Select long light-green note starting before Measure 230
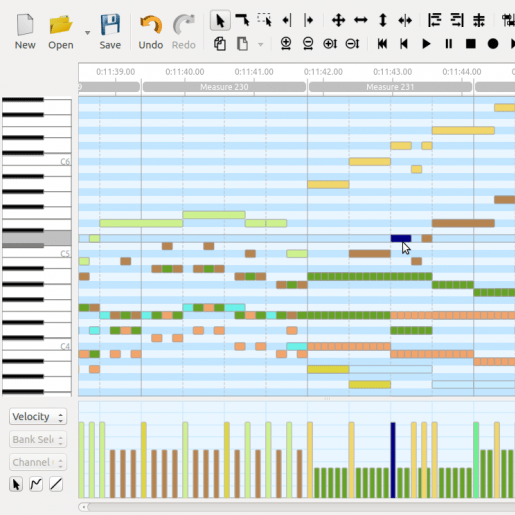 (141, 223)
